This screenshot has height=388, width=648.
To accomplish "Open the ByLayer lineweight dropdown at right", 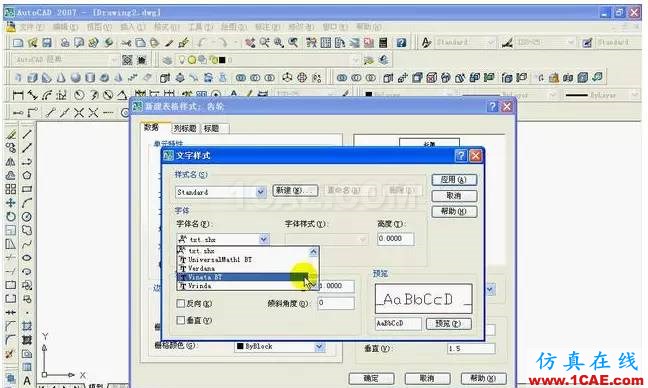I will pyautogui.click(x=635, y=95).
